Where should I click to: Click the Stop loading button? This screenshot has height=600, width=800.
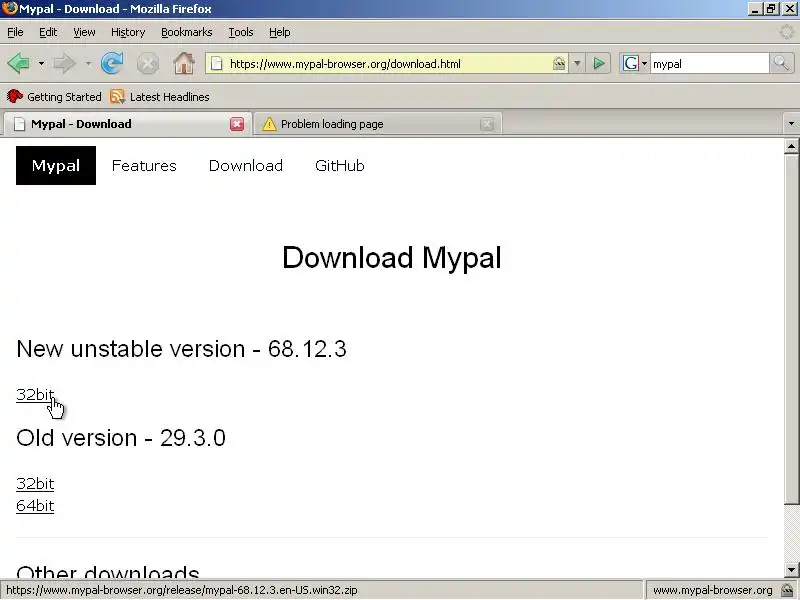(148, 64)
